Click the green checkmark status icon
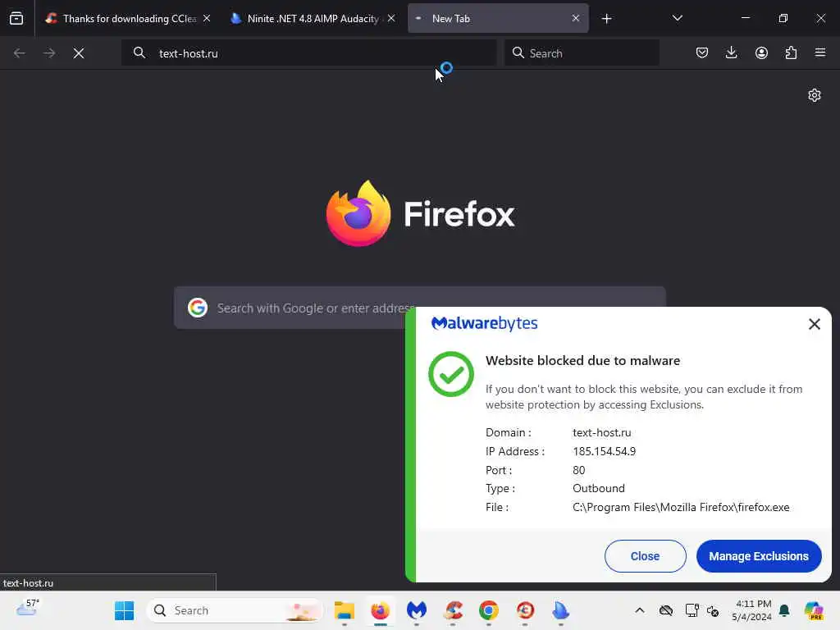The height and width of the screenshot is (630, 840). [451, 374]
